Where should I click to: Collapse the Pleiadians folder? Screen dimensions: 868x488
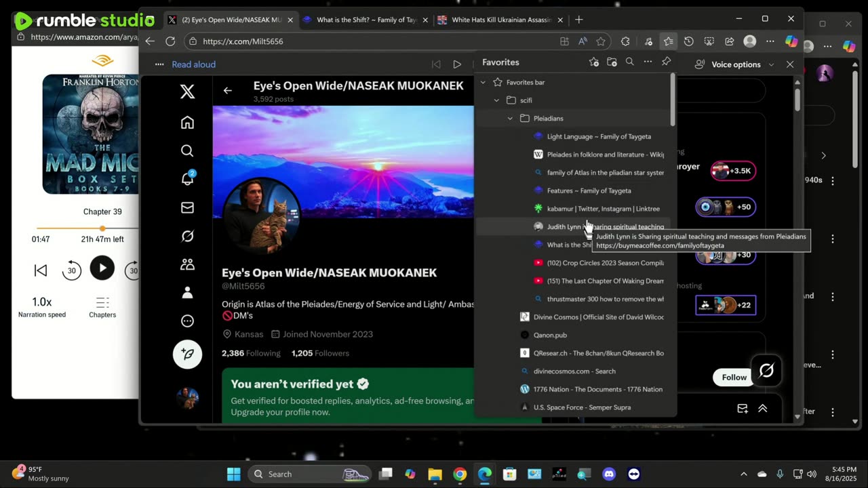click(x=510, y=119)
